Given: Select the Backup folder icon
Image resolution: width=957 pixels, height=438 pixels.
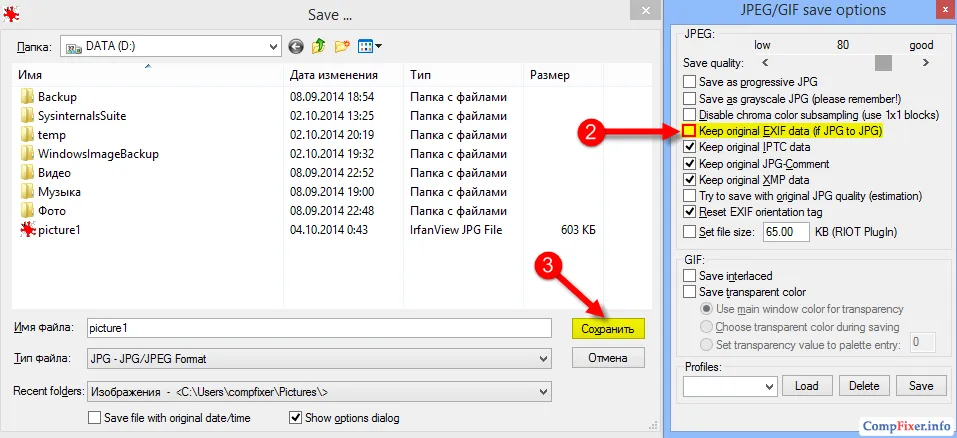Looking at the screenshot, I should click(27, 96).
